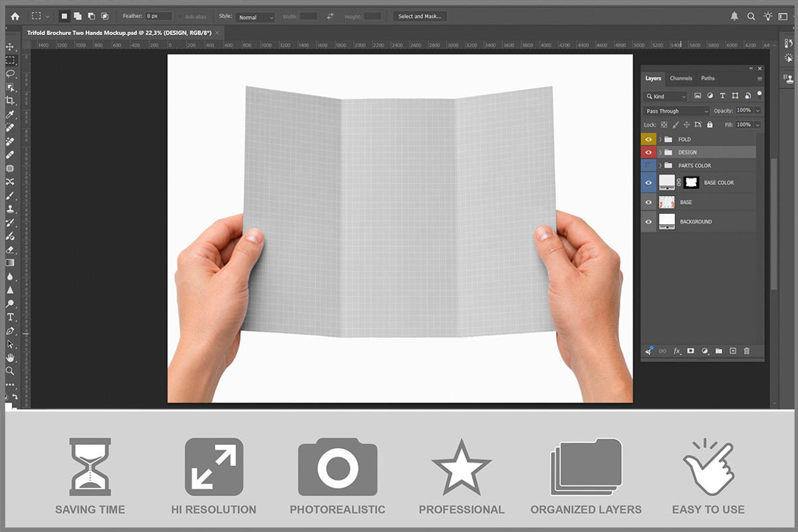Select the Eraser tool
The image size is (798, 532).
10,250
